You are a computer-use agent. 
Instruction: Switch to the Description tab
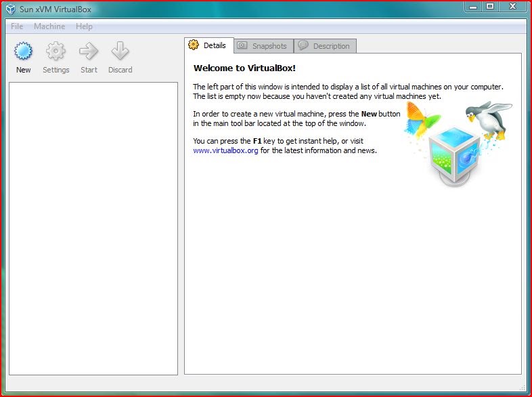(x=325, y=46)
